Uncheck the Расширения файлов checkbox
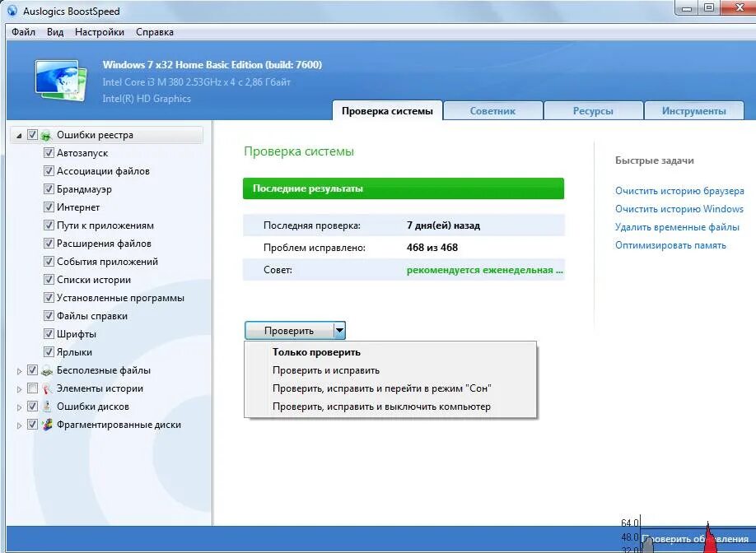The image size is (756, 553). point(49,244)
